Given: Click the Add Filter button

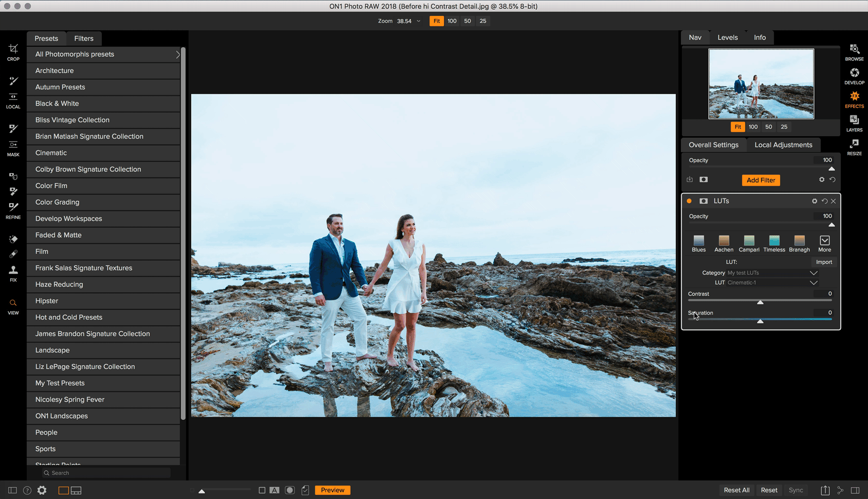Looking at the screenshot, I should 761,180.
